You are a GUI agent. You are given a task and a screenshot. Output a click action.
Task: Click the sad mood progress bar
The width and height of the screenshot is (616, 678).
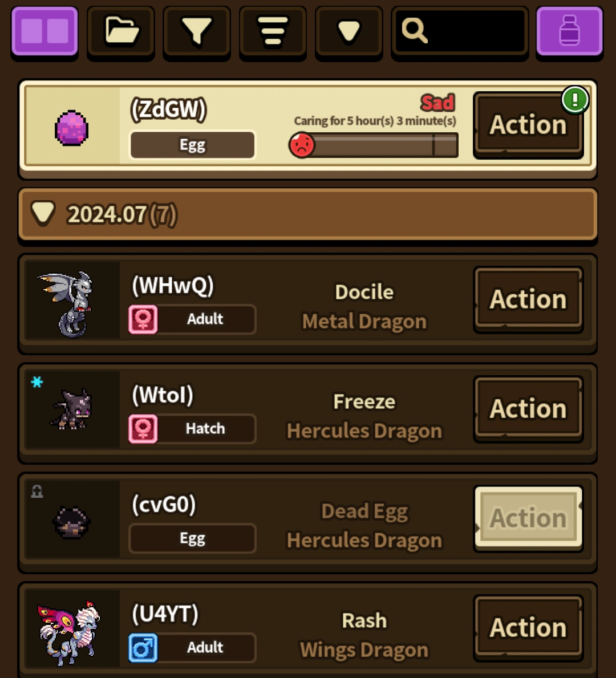(374, 145)
